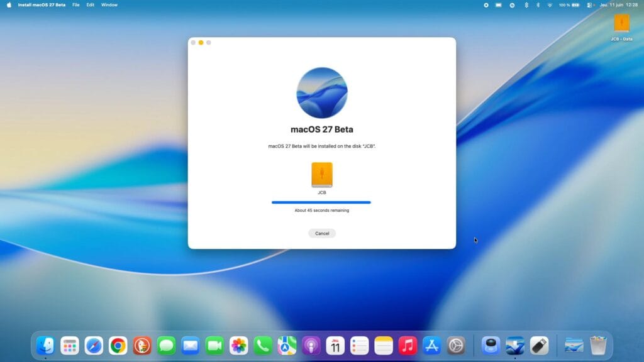The image size is (644, 362).
Task: Click the "will be installed on the disk" message
Action: coord(321,146)
